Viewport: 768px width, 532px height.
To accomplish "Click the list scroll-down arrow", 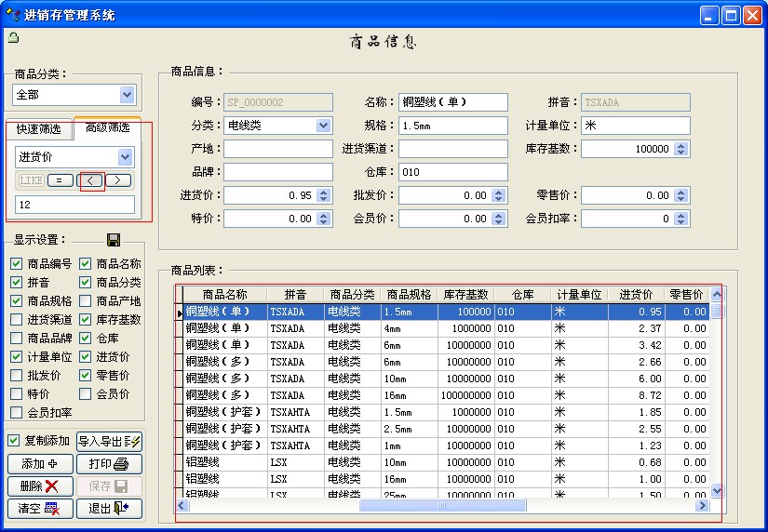I will [717, 490].
